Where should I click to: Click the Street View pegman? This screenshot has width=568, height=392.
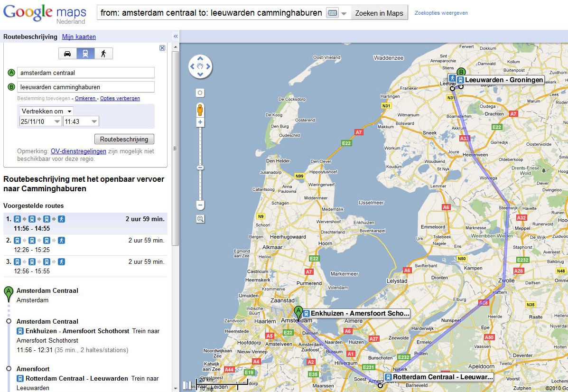[x=200, y=110]
